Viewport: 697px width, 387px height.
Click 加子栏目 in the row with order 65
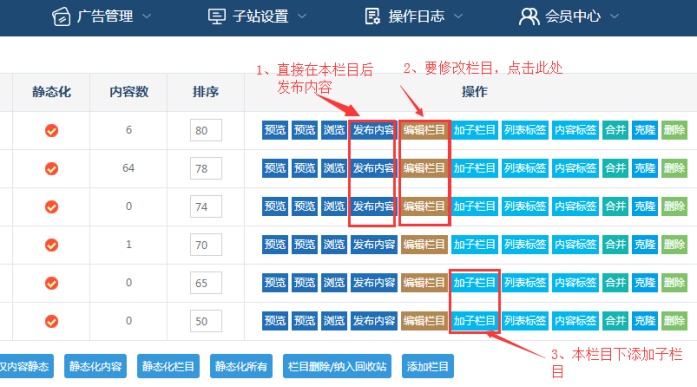coord(474,283)
